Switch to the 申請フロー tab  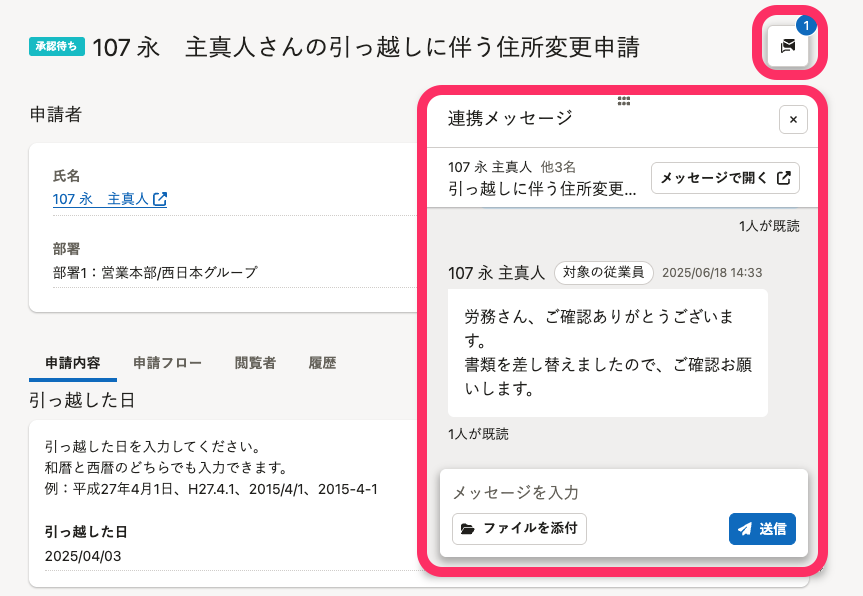coord(167,363)
